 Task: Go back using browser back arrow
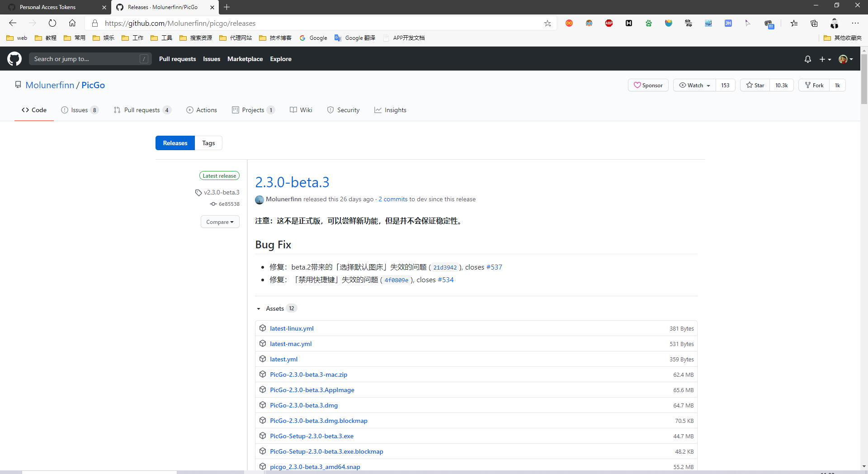pos(13,23)
